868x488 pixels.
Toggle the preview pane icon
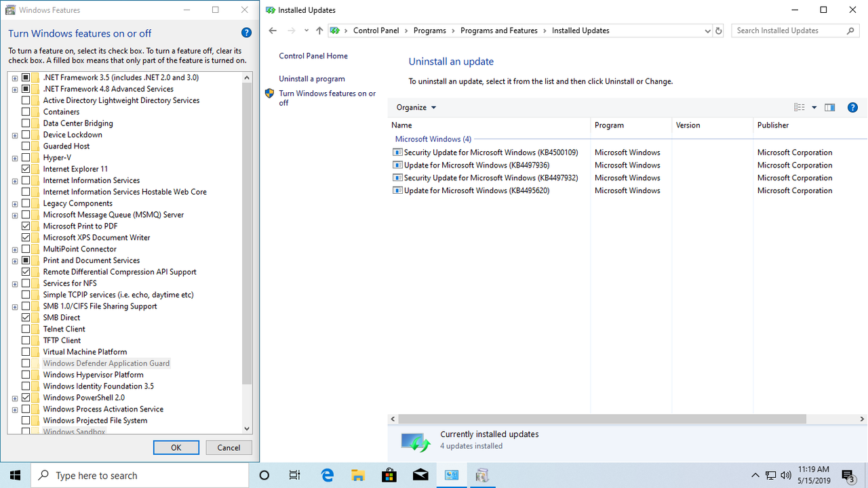coord(829,107)
